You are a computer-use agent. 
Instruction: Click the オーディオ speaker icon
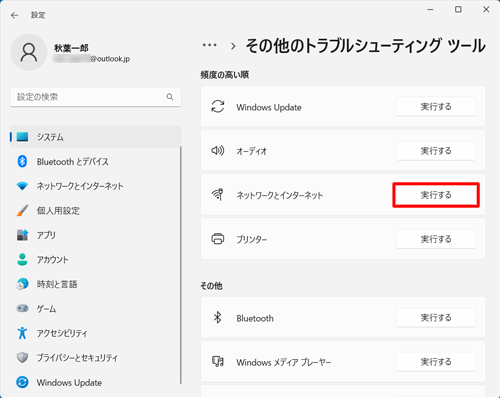(x=218, y=151)
